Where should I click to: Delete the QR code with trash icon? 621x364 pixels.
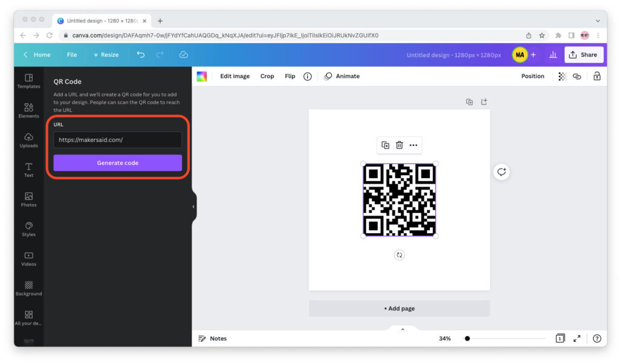pyautogui.click(x=399, y=145)
